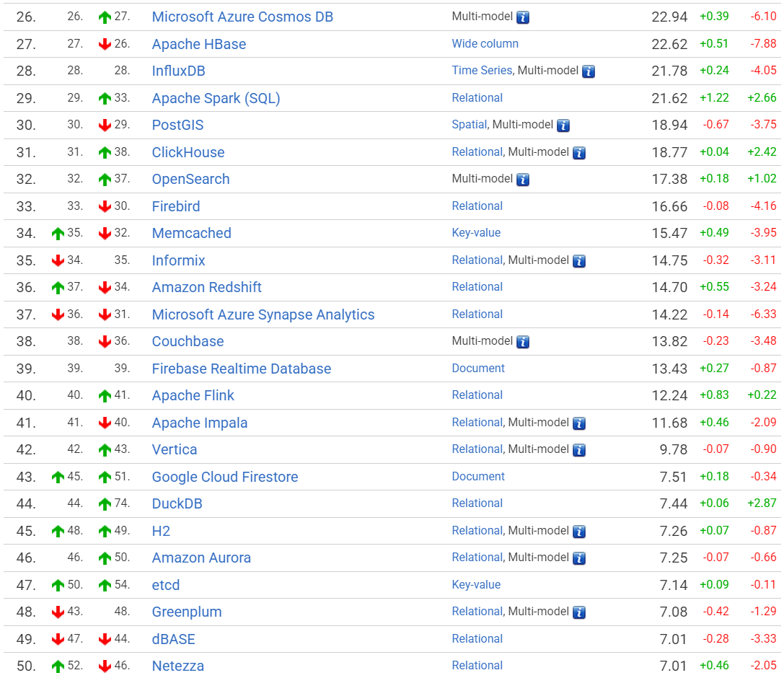Open the InfluxDB database page
This screenshot has width=784, height=678.
(x=178, y=71)
